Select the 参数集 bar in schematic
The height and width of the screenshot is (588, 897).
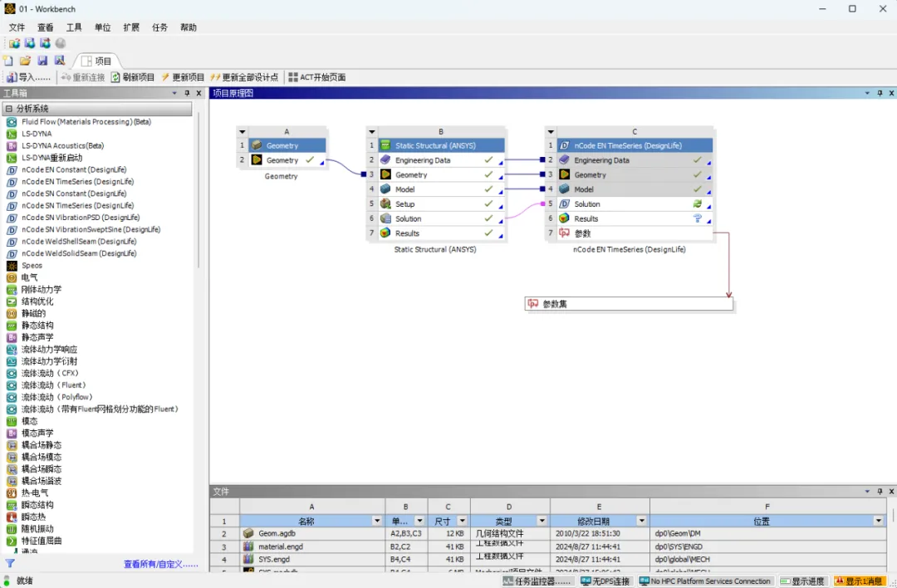[629, 304]
